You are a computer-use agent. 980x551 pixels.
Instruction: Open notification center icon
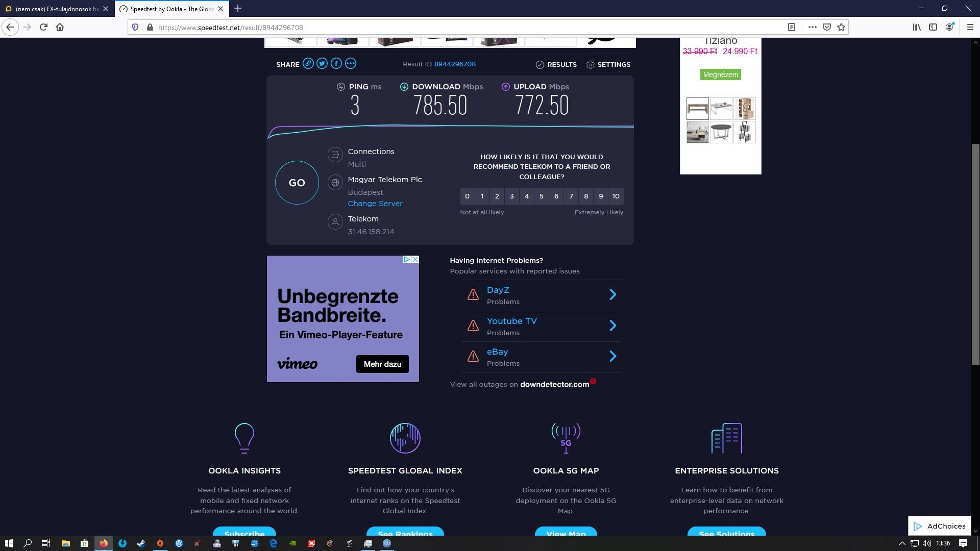963,543
